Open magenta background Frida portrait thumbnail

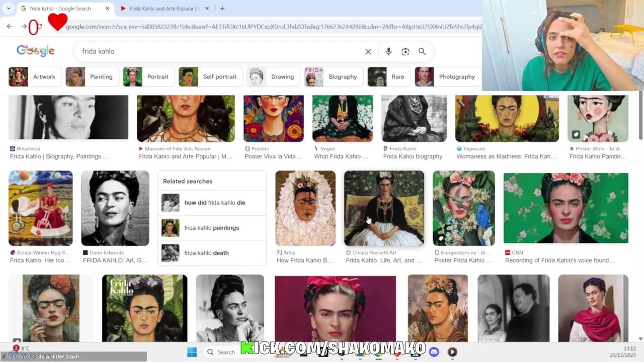[x=336, y=308]
